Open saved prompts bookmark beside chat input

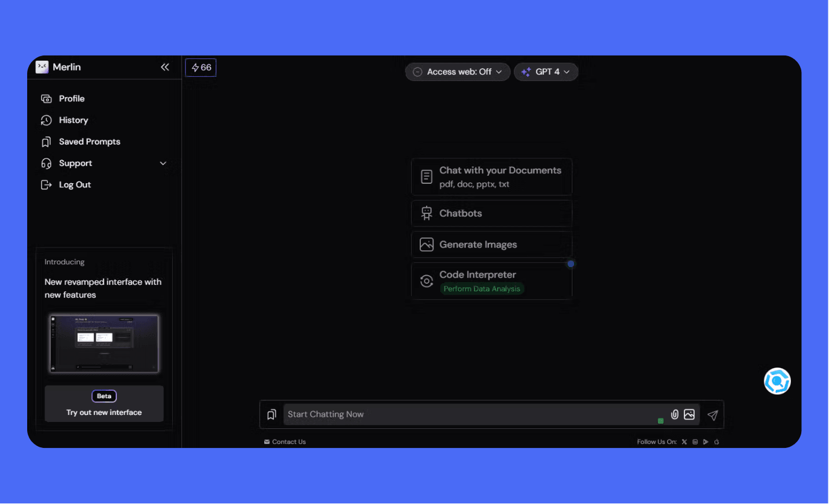point(272,415)
